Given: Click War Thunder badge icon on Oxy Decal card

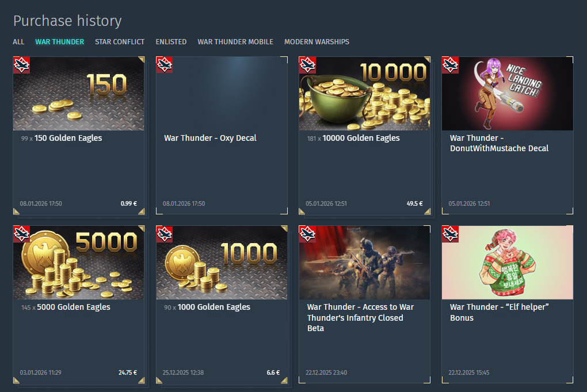Looking at the screenshot, I should pyautogui.click(x=165, y=65).
